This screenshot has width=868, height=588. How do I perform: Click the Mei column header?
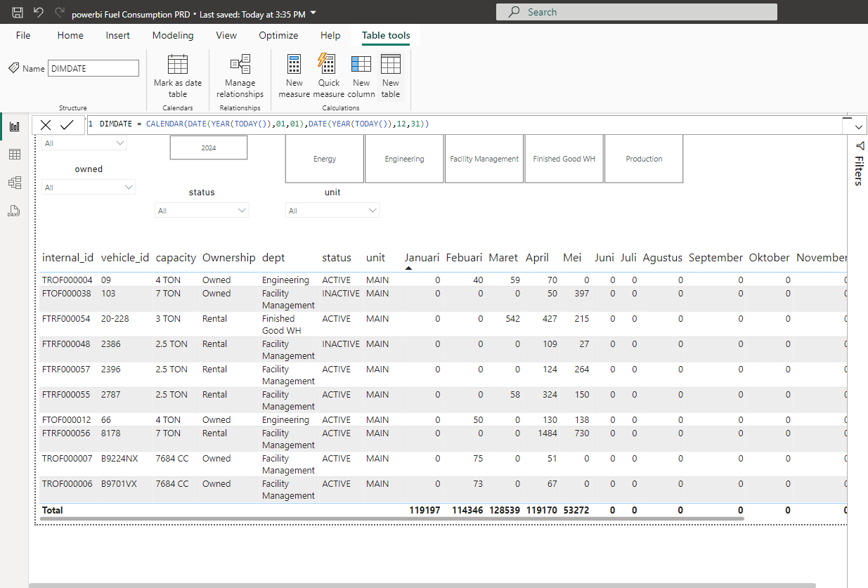click(x=573, y=258)
